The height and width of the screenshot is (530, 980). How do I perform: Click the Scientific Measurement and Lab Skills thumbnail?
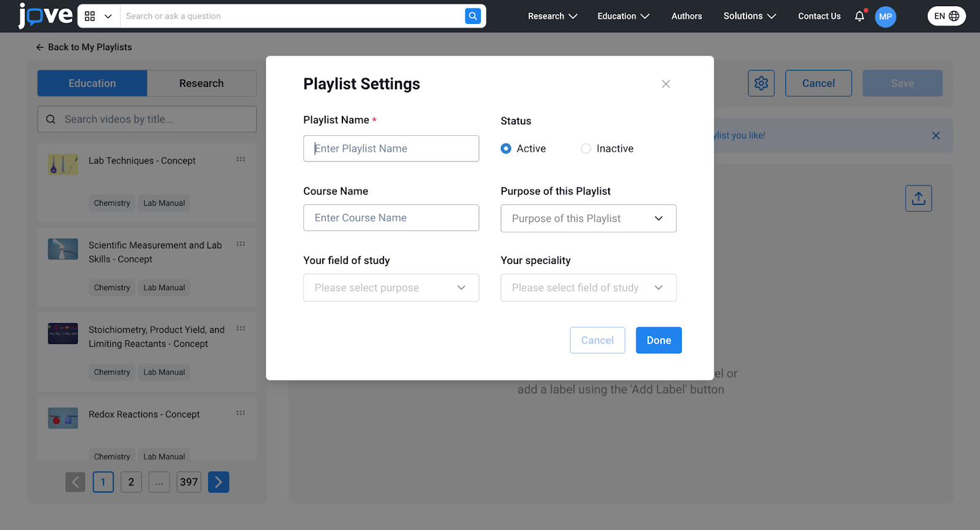pos(63,249)
